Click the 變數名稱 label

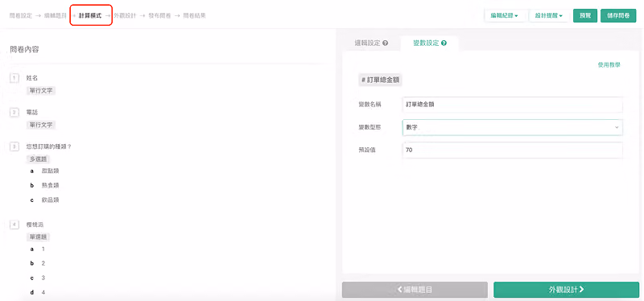coord(369,105)
